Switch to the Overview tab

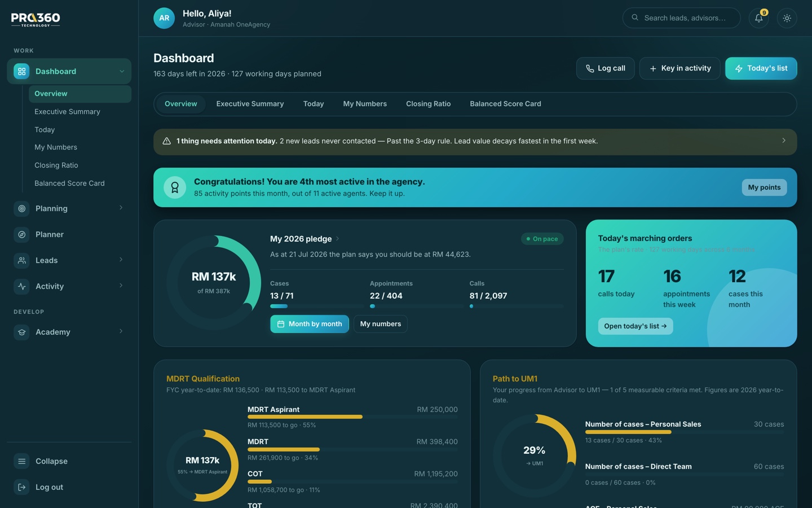(x=181, y=104)
